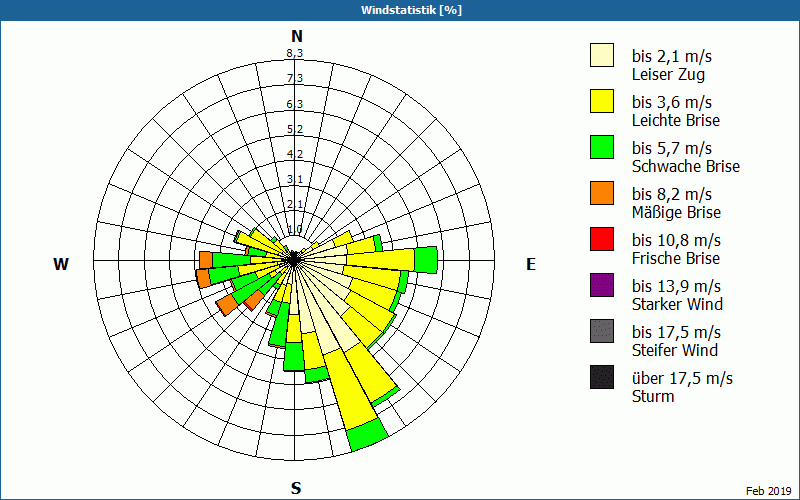This screenshot has width=800, height=500.
Task: Click the 'Leichte Brise' legend label
Action: coord(676,120)
